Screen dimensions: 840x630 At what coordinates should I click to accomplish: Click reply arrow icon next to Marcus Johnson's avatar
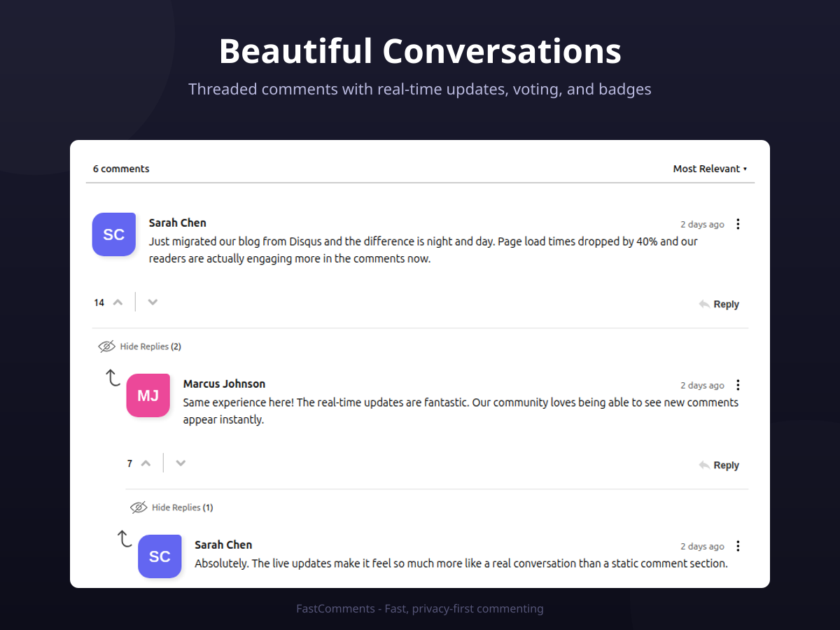tap(113, 378)
